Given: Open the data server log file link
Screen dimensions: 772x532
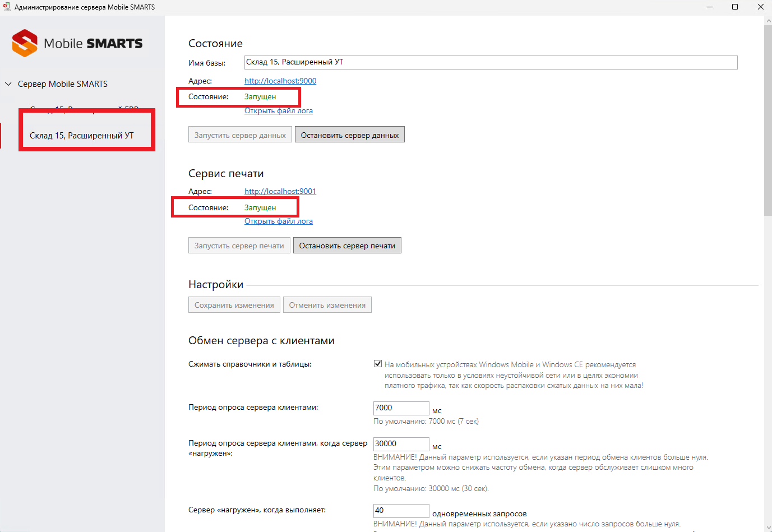Looking at the screenshot, I should pos(279,110).
